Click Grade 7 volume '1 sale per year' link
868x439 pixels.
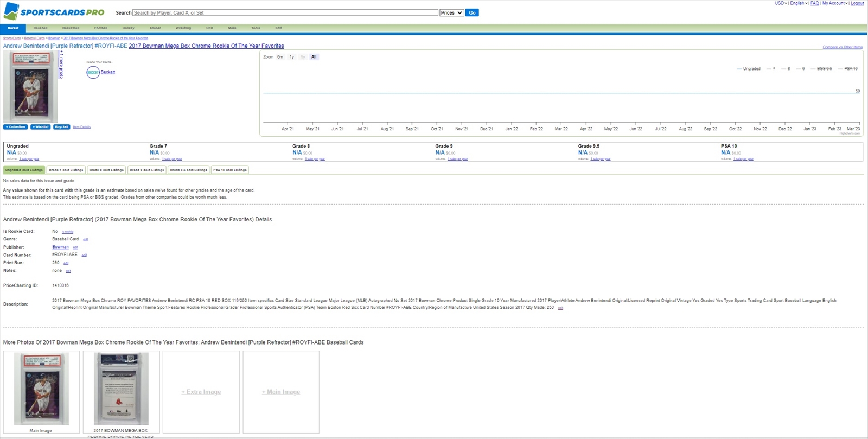(x=172, y=159)
